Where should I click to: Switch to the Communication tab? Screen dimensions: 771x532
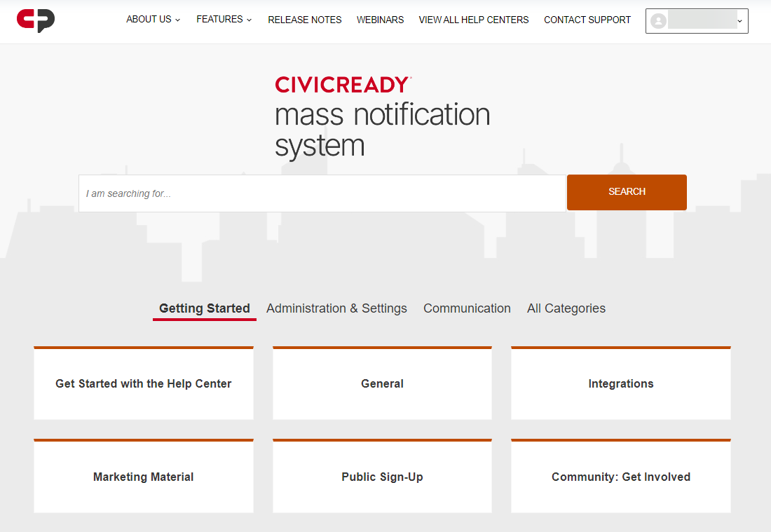tap(467, 308)
